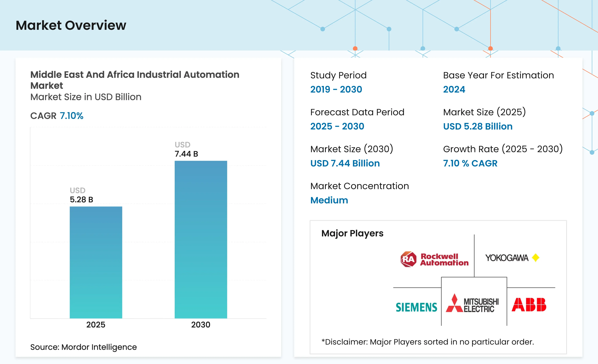Click the Major Players heading
This screenshot has height=364, width=598.
click(352, 233)
